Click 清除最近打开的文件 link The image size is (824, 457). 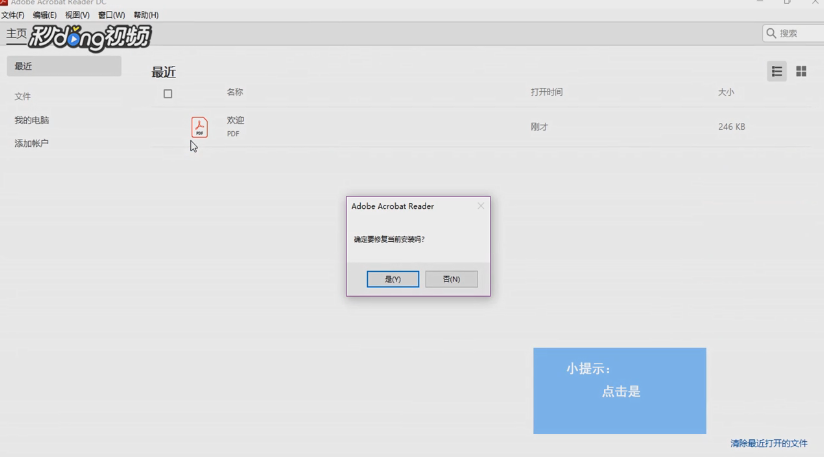pyautogui.click(x=769, y=443)
